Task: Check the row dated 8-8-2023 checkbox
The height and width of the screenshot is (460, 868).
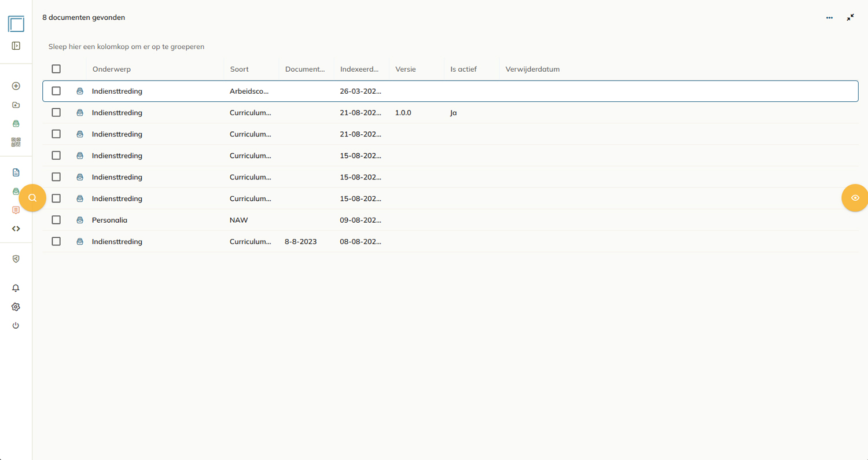Action: (56, 241)
